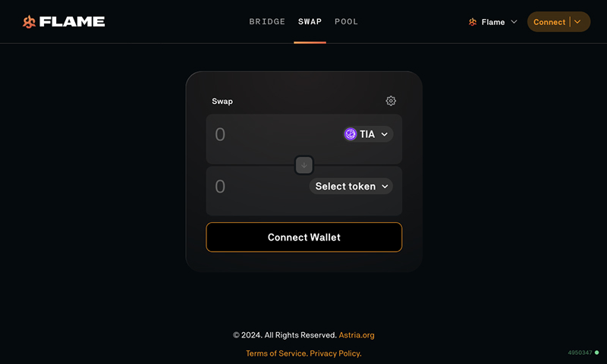Viewport: 607px width, 364px height.
Task: Select the Swap tab
Action: [310, 22]
